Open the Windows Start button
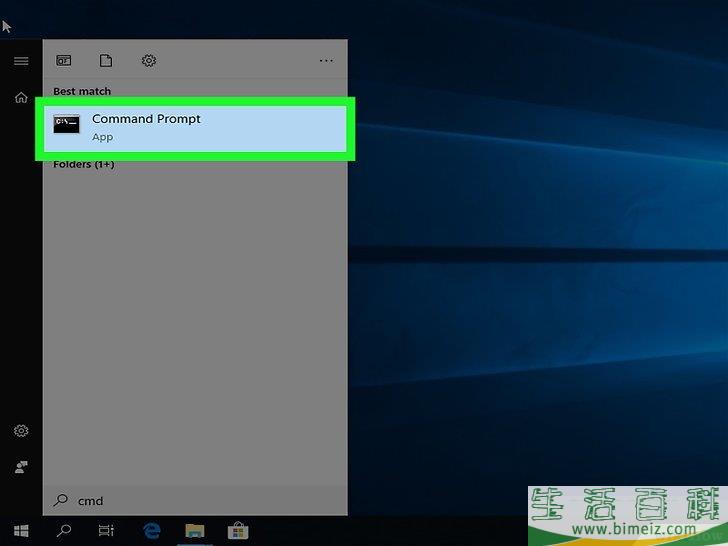Screen dimensions: 728x546 [21, 530]
